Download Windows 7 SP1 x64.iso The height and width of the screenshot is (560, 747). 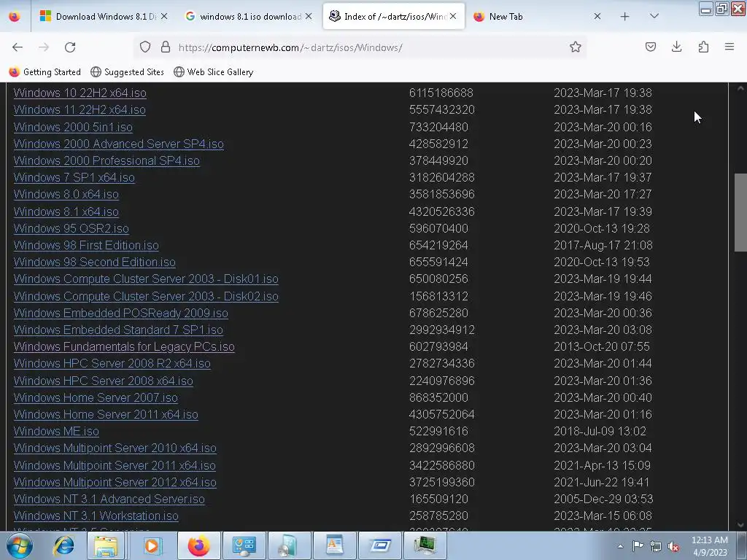74,178
